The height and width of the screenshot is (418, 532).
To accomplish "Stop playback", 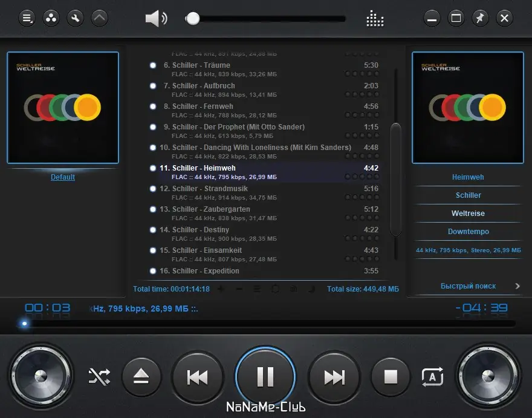I will [391, 377].
